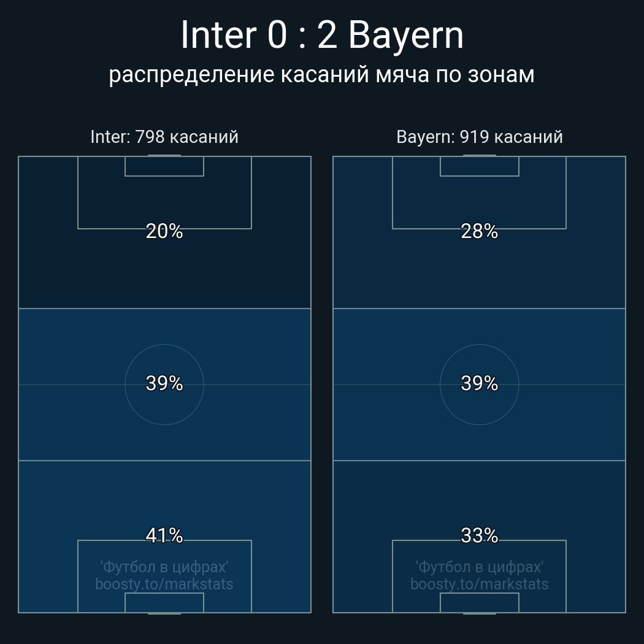
Task: Click Bayern's 39% middle third value
Action: click(480, 383)
